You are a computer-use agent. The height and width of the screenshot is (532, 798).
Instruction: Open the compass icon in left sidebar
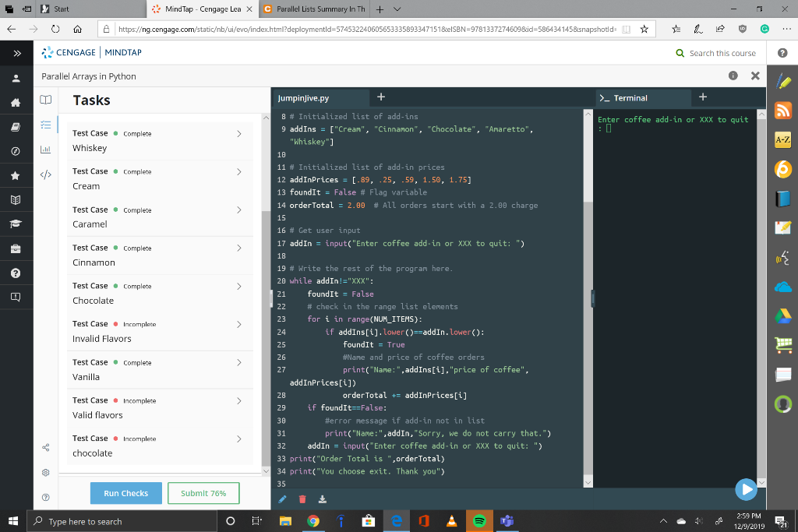[x=16, y=151]
